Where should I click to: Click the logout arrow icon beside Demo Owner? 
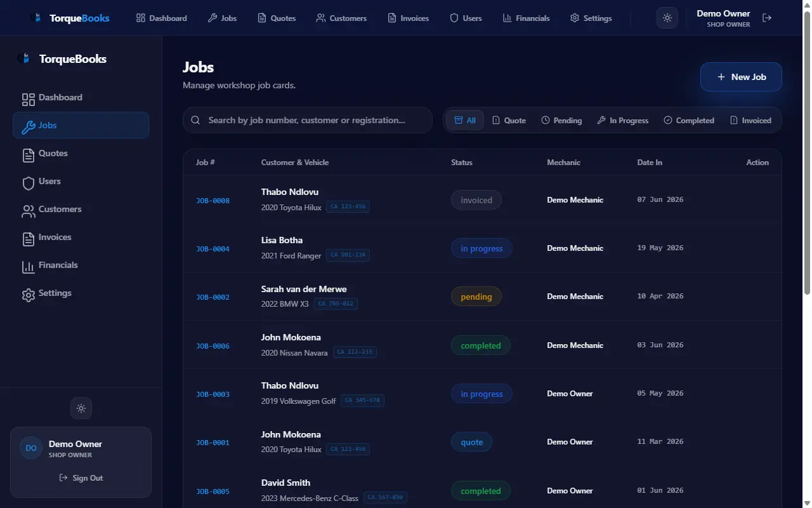coord(767,18)
